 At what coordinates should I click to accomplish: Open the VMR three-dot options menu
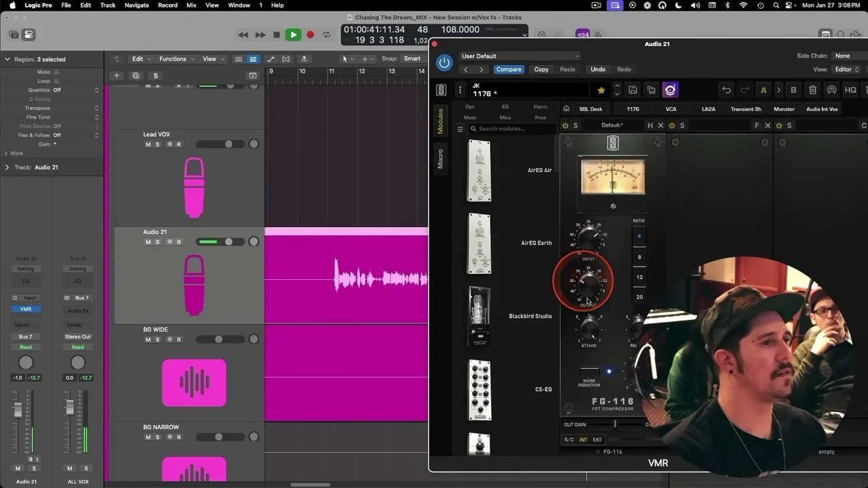(x=460, y=90)
